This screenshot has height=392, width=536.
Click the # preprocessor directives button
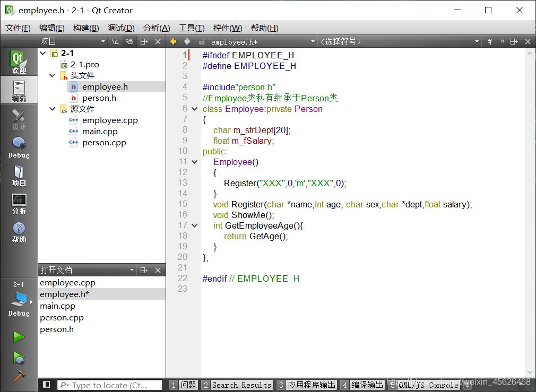coord(489,42)
